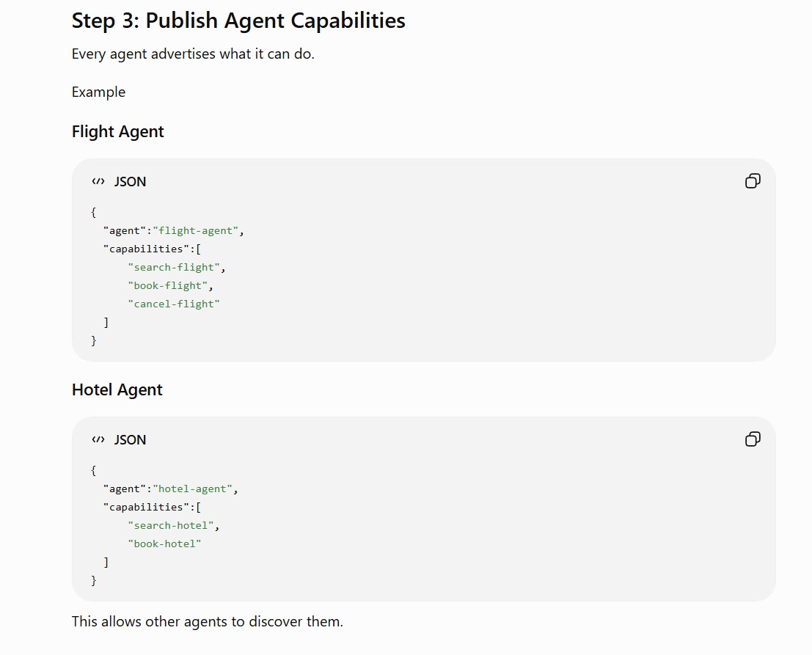
Task: Click the "flight-agent" string value
Action: click(x=195, y=230)
